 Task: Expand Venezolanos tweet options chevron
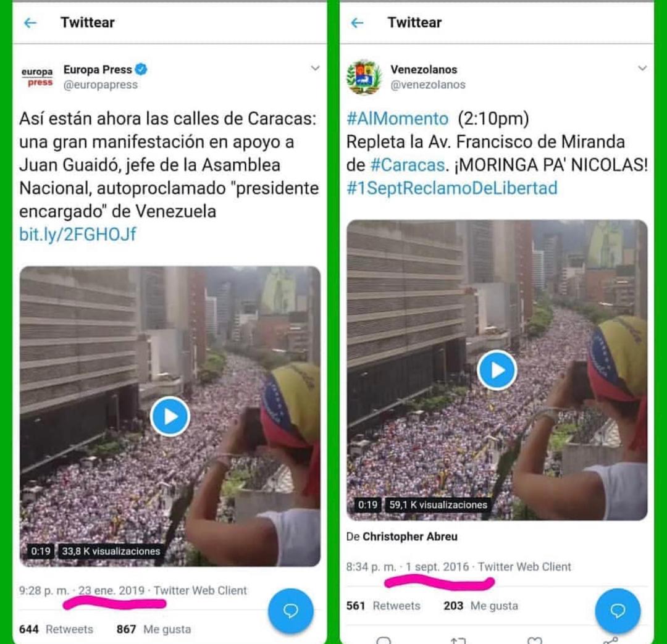[642, 68]
